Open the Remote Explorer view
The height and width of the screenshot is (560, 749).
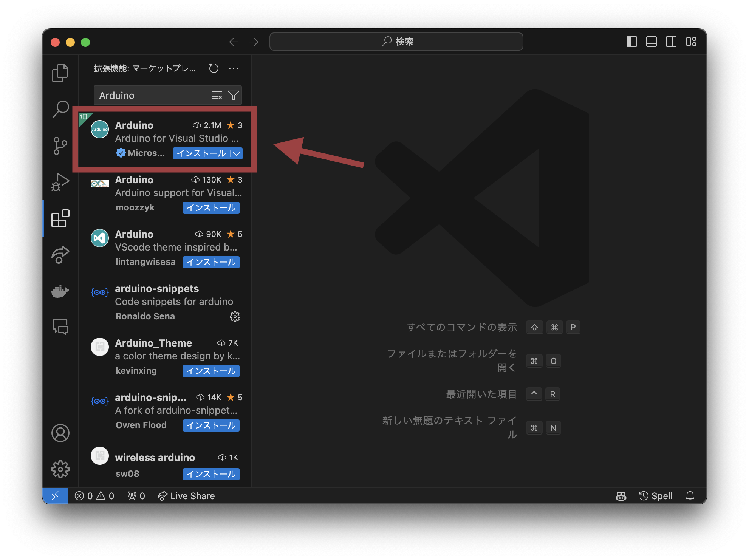tap(60, 255)
